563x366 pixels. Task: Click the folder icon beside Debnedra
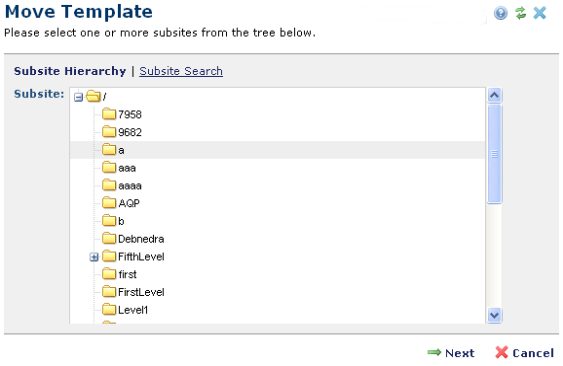[x=109, y=238]
